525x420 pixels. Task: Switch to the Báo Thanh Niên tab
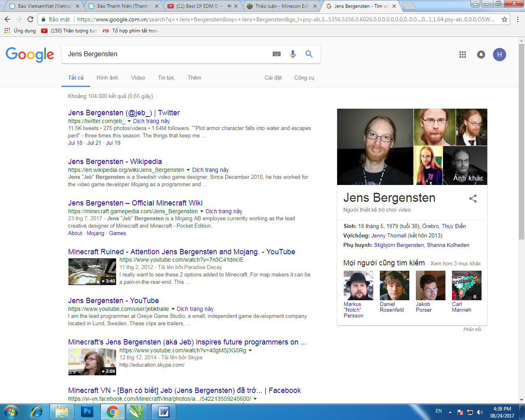124,6
